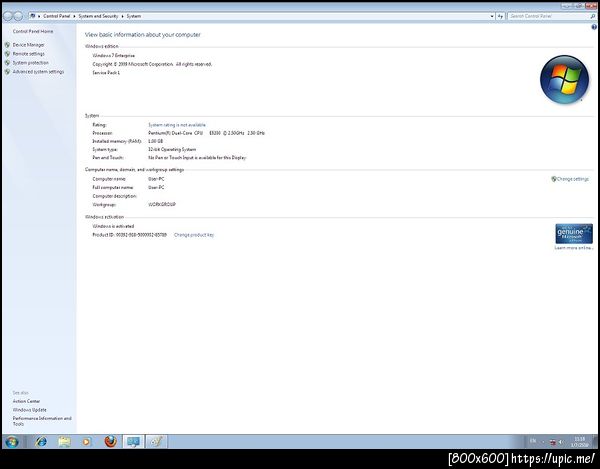Click the volume speaker tray icon
The width and height of the screenshot is (600, 469).
(x=561, y=442)
